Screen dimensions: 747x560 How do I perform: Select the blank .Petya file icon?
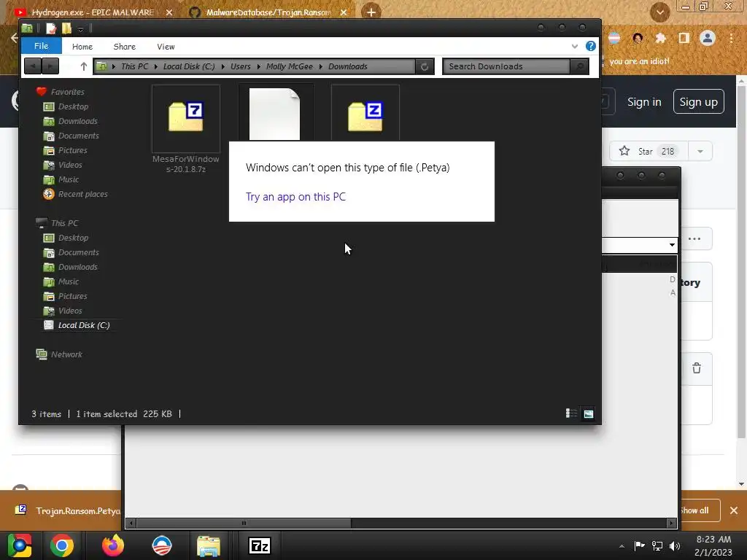tap(275, 113)
